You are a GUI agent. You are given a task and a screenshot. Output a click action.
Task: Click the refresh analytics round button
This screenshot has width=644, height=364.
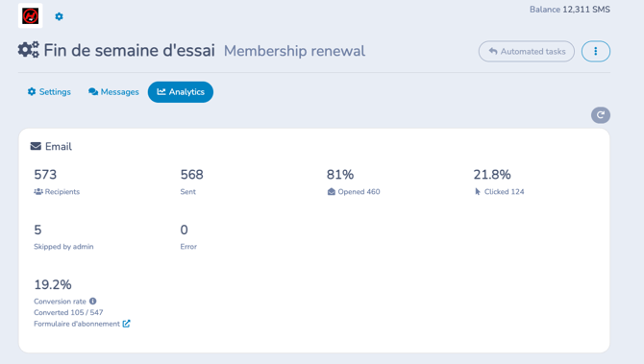pos(601,115)
